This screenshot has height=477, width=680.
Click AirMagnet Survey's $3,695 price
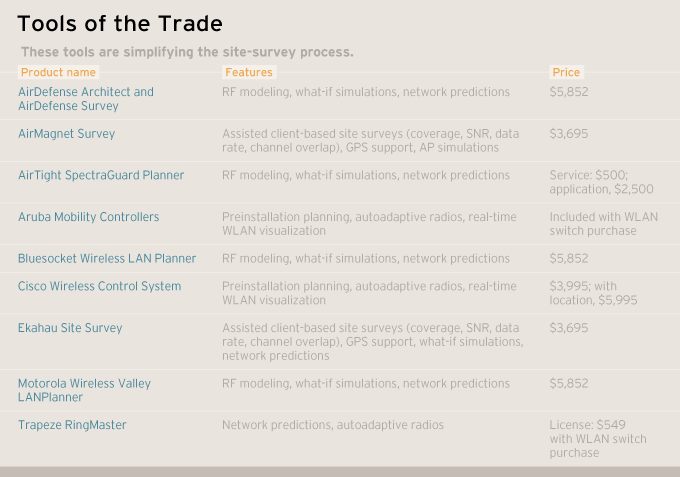coord(569,133)
